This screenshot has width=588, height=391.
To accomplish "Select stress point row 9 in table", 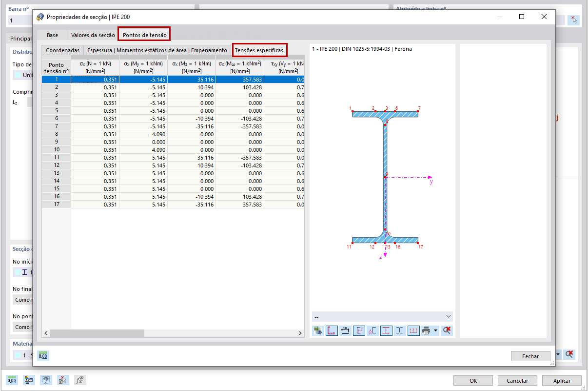I will click(173, 142).
